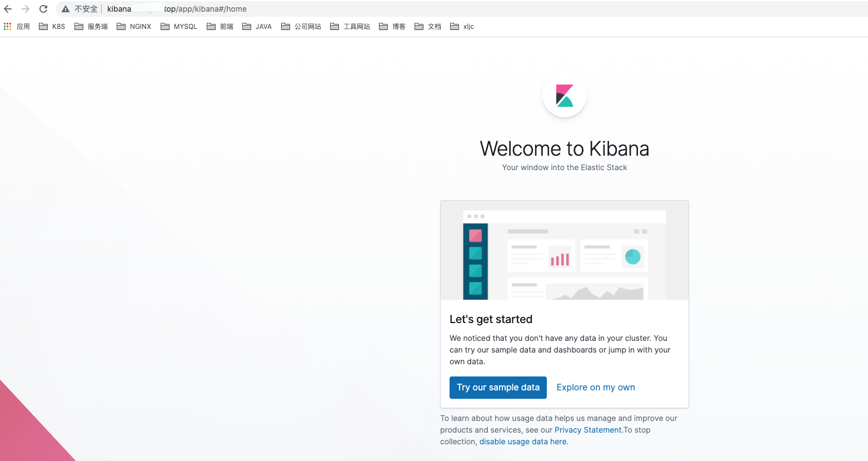Click the dashboard preview illustration

[x=565, y=250]
